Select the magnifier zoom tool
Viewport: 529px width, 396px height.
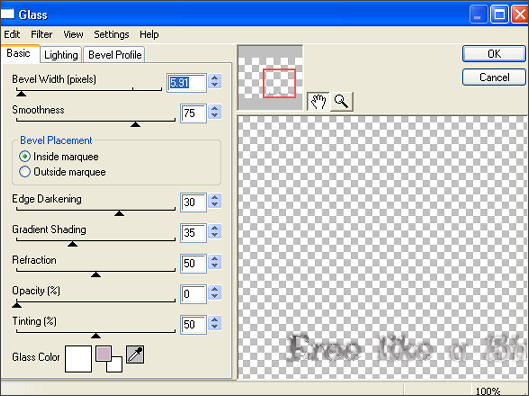tap(341, 101)
